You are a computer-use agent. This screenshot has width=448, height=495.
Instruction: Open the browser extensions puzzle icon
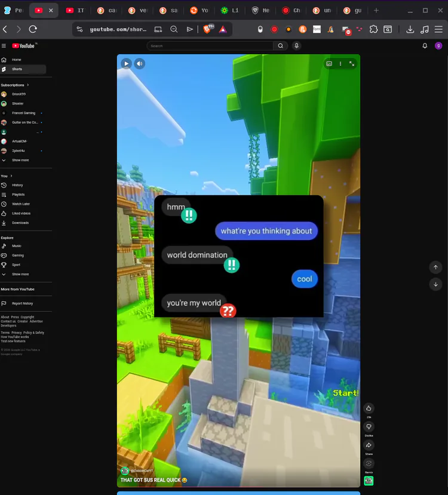373,29
